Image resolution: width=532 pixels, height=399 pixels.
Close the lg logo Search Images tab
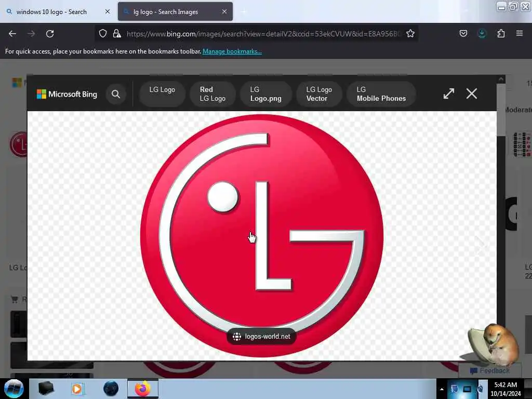pos(224,11)
